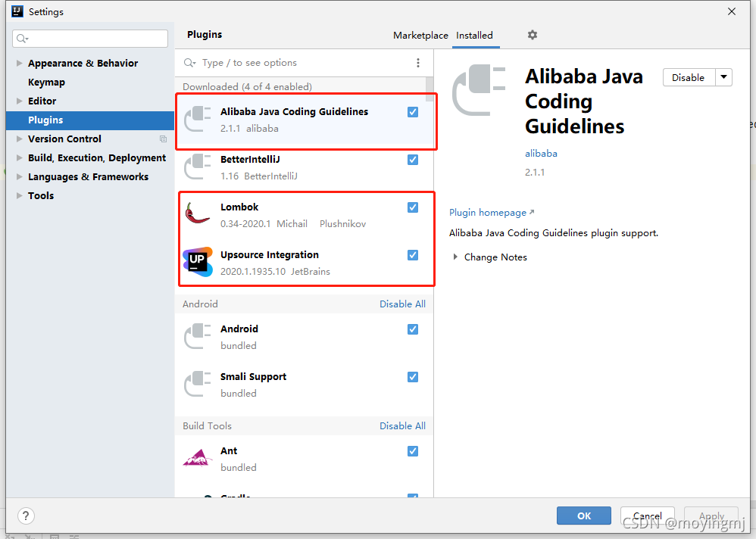Toggle the Smali Support checkbox
The height and width of the screenshot is (539, 756).
413,377
